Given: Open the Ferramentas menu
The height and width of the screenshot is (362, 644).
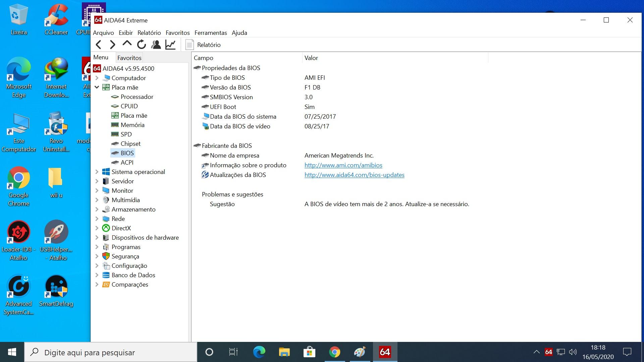Looking at the screenshot, I should pyautogui.click(x=211, y=33).
